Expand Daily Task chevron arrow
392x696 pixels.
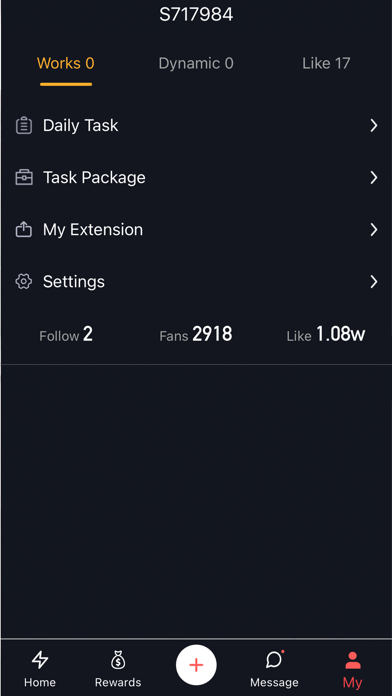(374, 126)
